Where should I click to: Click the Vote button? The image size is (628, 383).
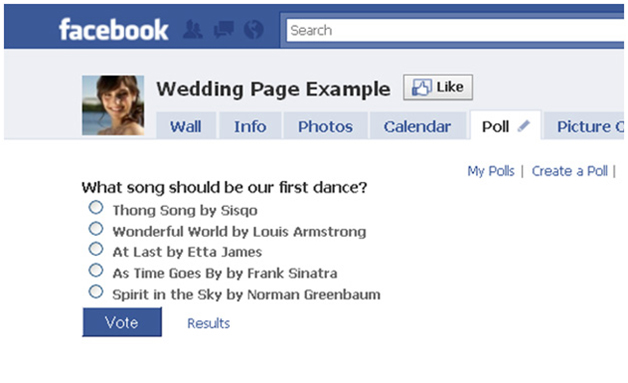click(x=122, y=322)
